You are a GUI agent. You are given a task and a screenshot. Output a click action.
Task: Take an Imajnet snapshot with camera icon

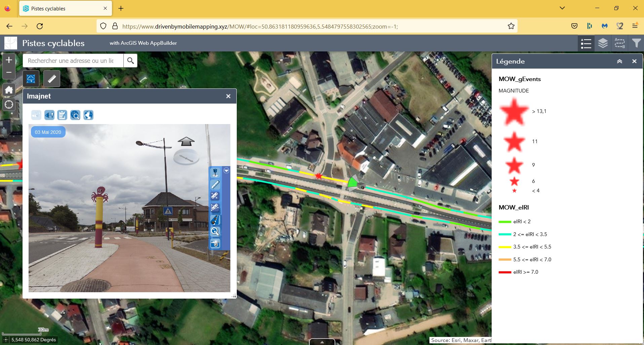point(215,243)
